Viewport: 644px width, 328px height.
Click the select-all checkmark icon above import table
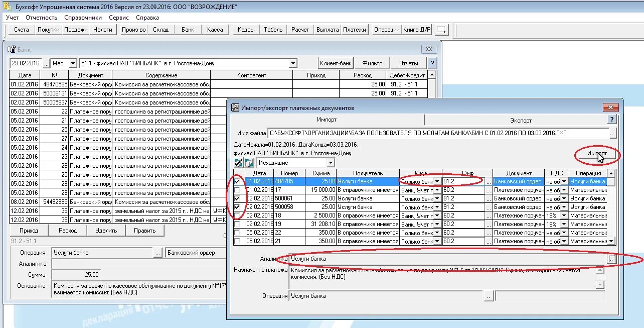point(239,163)
